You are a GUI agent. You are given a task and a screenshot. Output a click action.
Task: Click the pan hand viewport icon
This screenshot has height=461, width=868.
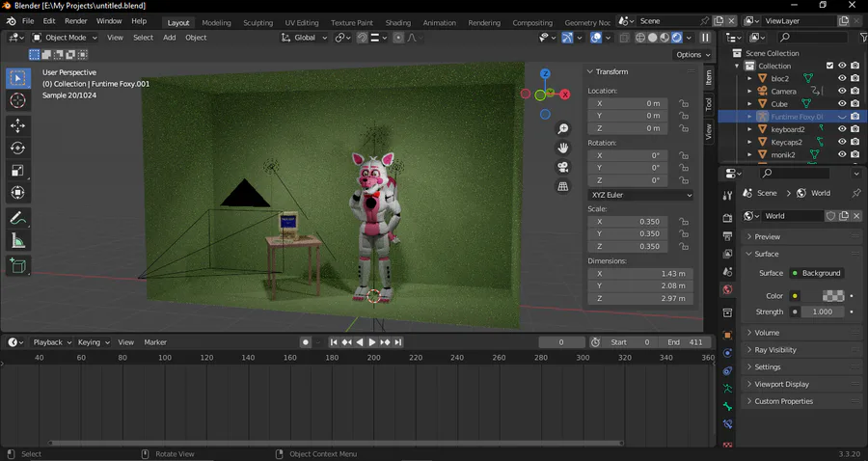point(563,148)
